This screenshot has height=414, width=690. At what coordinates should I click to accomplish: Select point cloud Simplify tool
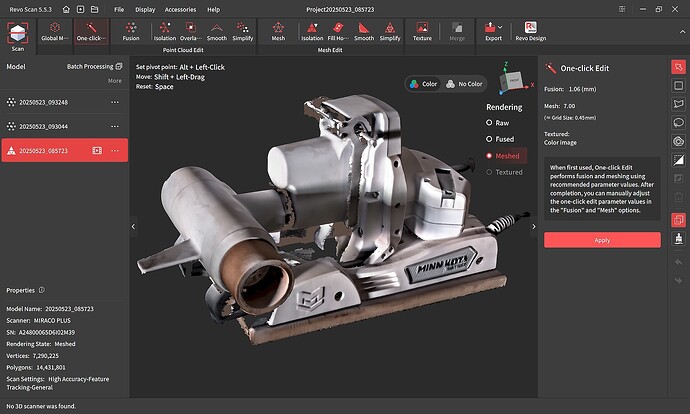pos(242,32)
